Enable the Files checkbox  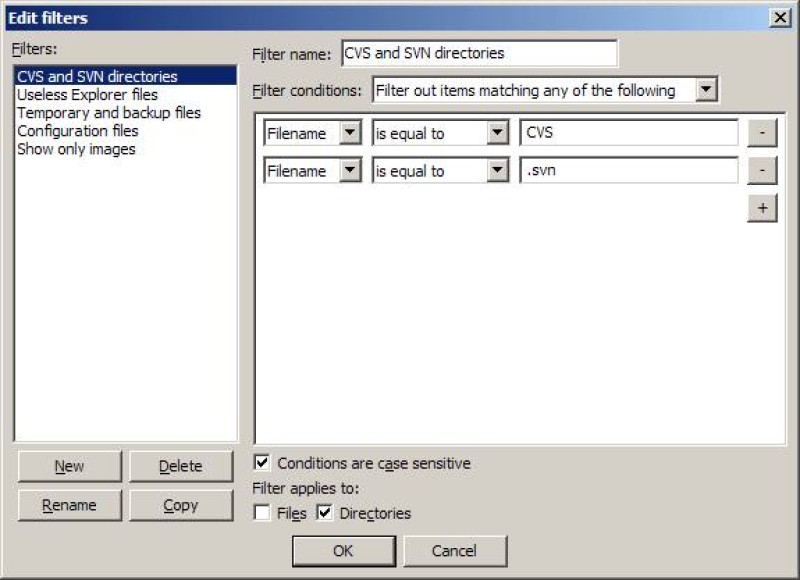click(263, 513)
